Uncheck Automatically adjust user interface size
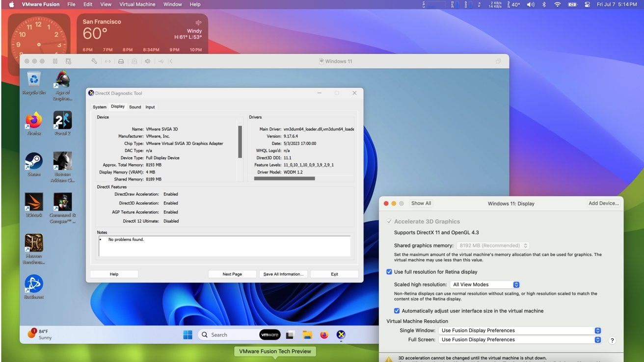This screenshot has width=644, height=362. (x=397, y=311)
